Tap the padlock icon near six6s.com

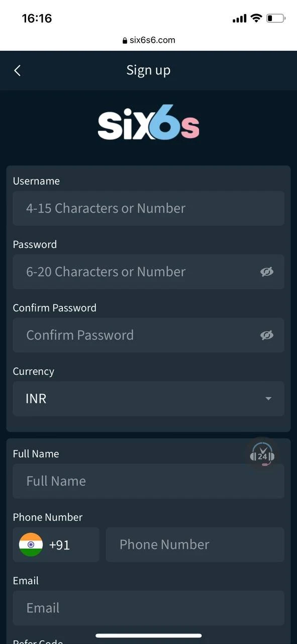[x=124, y=40]
